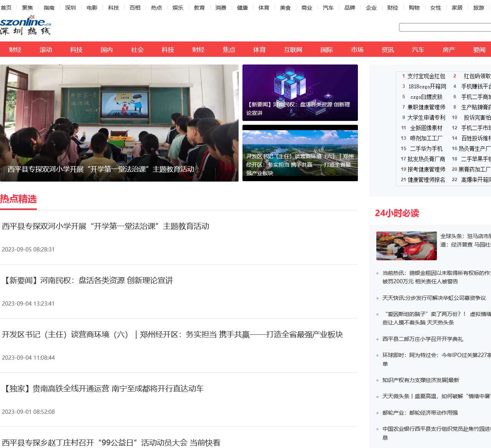Open 批发热灸膏厂商 link
The image size is (491, 448).
pyautogui.click(x=426, y=159)
